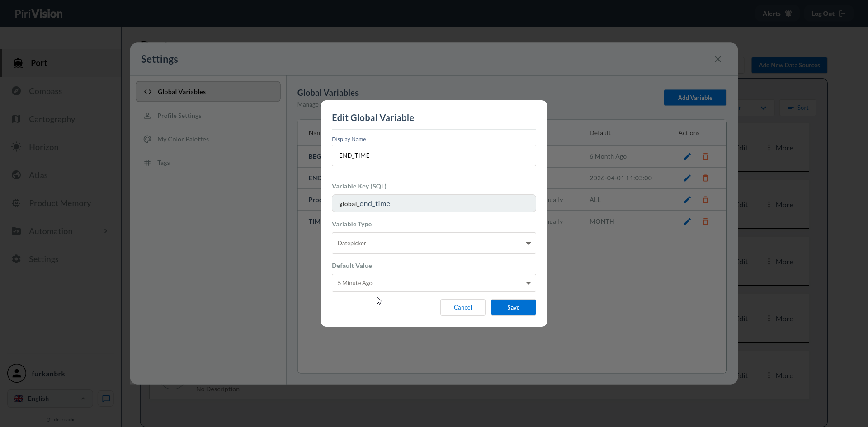Click the Horizon sun icon
868x427 pixels.
(x=16, y=147)
